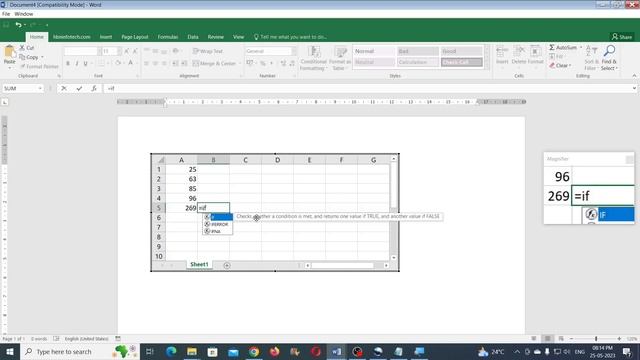640x360 pixels.
Task: Click the Copy icon
Action: coord(22,57)
